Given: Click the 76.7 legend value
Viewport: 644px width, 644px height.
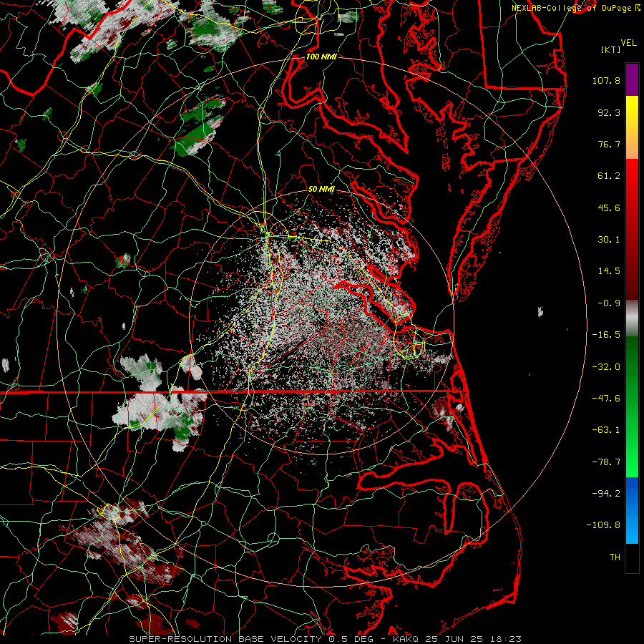Looking at the screenshot, I should (609, 144).
